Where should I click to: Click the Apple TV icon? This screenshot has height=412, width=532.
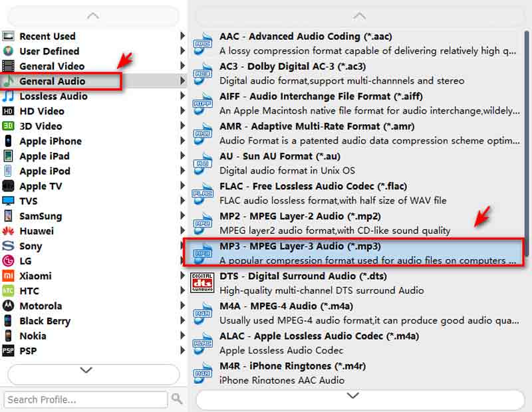tap(8, 186)
